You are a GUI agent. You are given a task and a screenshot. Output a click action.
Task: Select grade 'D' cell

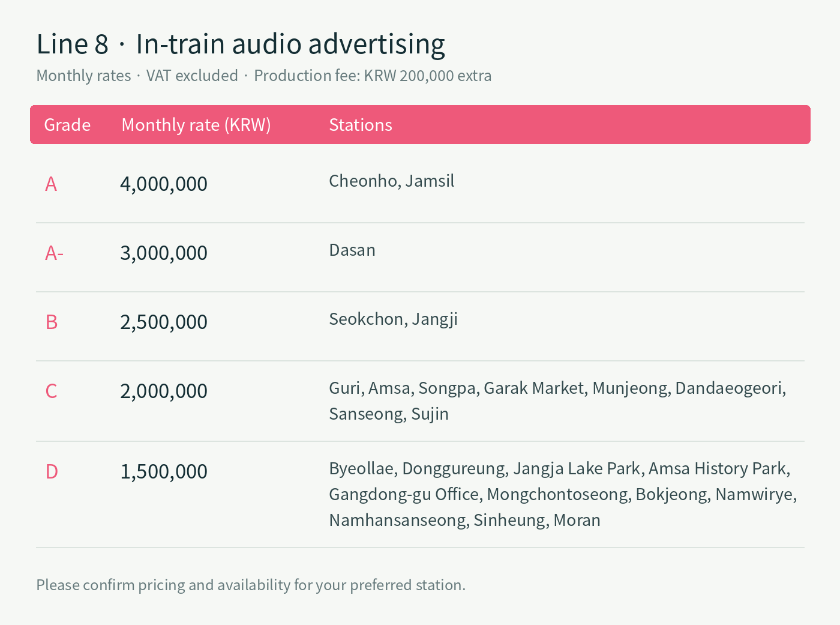pos(52,471)
